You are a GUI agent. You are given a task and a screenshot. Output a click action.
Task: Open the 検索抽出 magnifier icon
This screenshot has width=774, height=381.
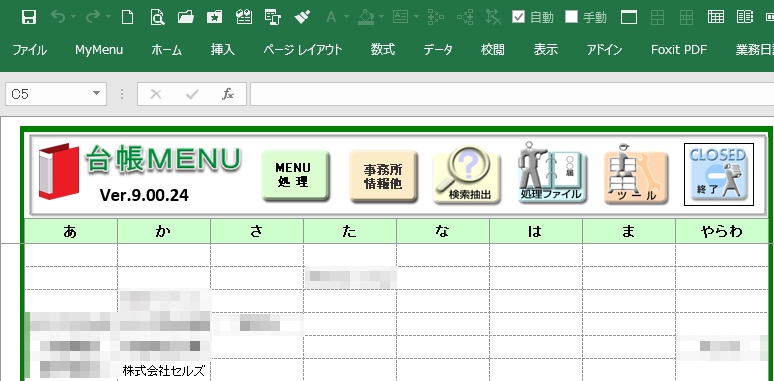tap(466, 175)
